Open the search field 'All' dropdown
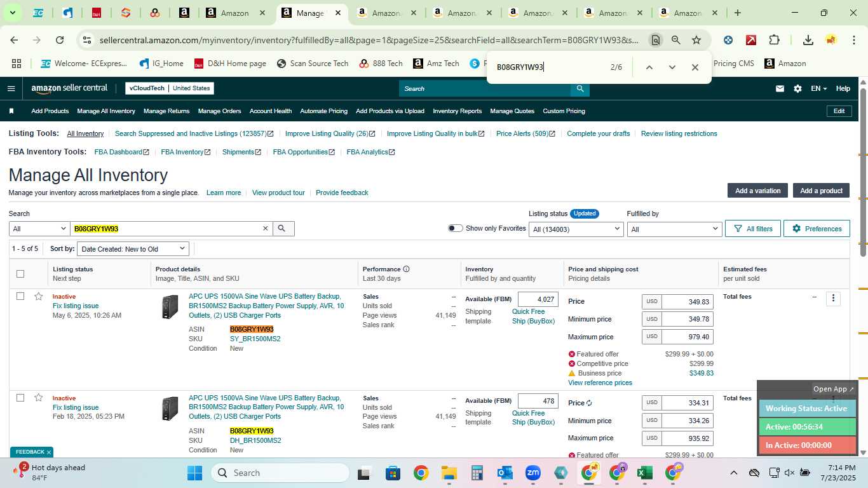Screen dimensions: 868x488 pyautogui.click(x=39, y=229)
